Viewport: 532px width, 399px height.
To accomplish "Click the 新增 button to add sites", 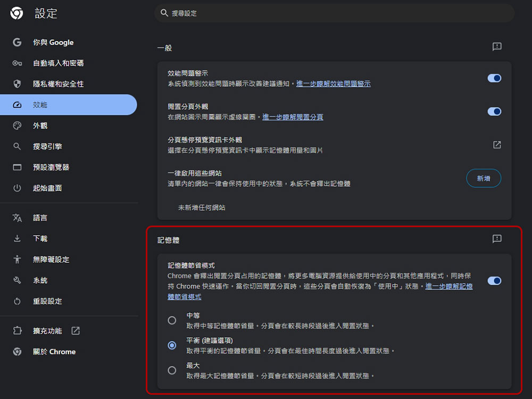I will (483, 178).
